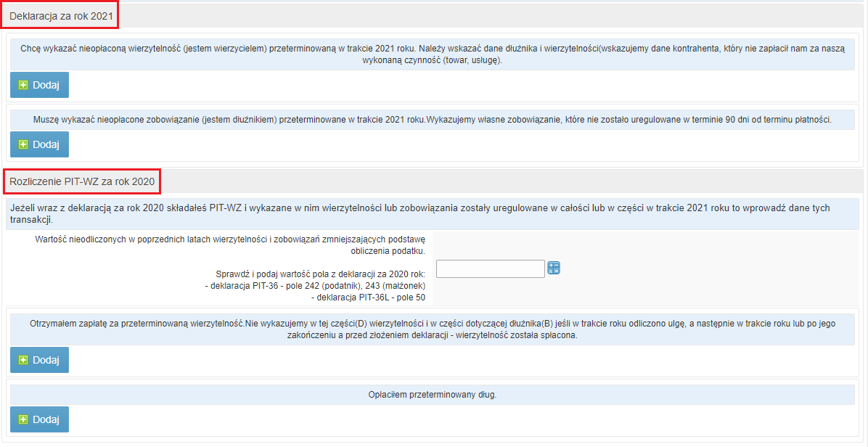Click the 'deklaracja PIT-36 - pole 242' line
The image size is (868, 447).
coord(315,286)
